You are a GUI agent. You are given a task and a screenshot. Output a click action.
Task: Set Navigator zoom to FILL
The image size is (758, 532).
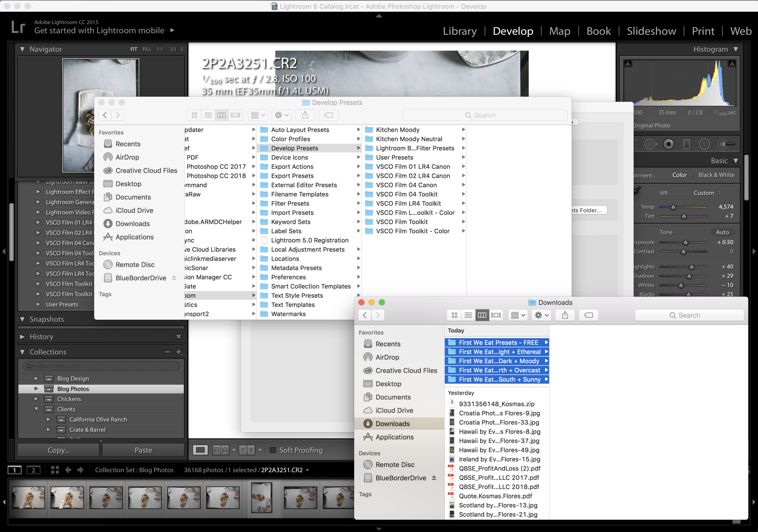[x=147, y=49]
